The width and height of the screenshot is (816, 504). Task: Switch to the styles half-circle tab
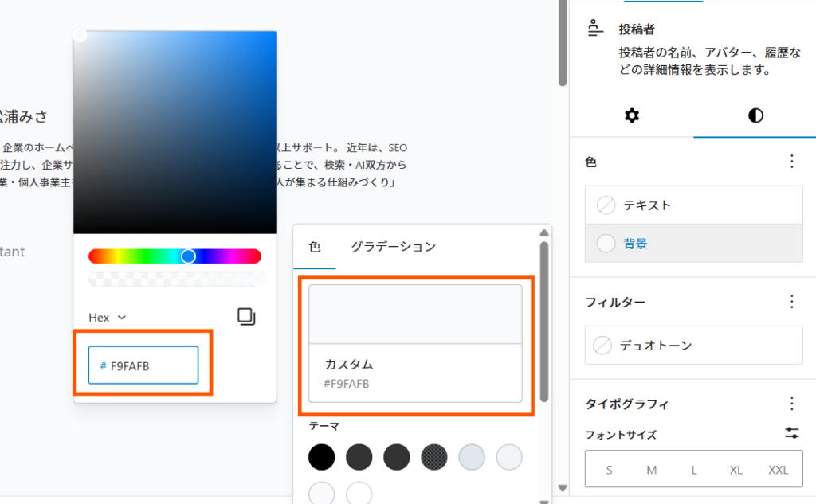click(755, 116)
